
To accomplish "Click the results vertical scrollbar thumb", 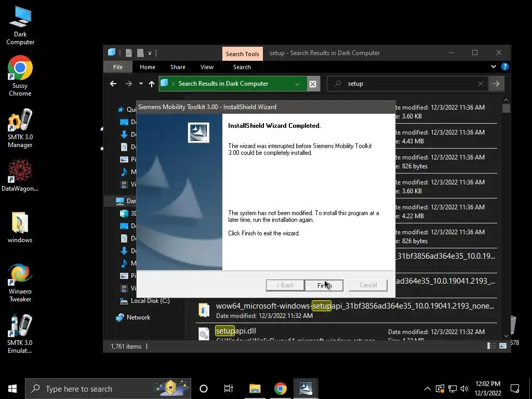I will pos(506,108).
